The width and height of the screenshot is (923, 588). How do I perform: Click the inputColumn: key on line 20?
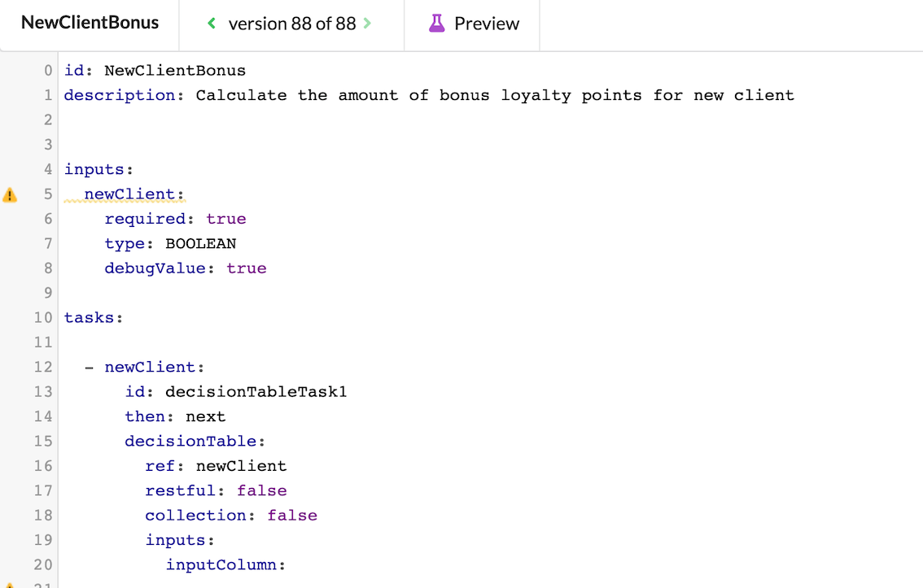(225, 564)
